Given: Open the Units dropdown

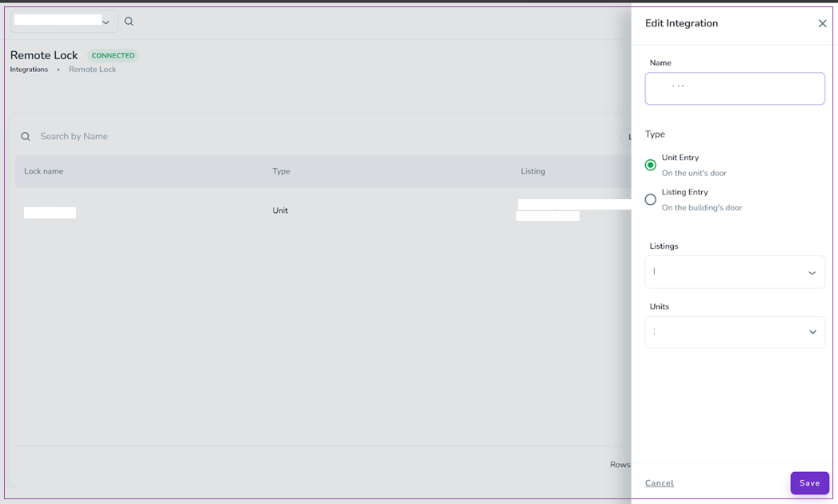Looking at the screenshot, I should tap(735, 332).
